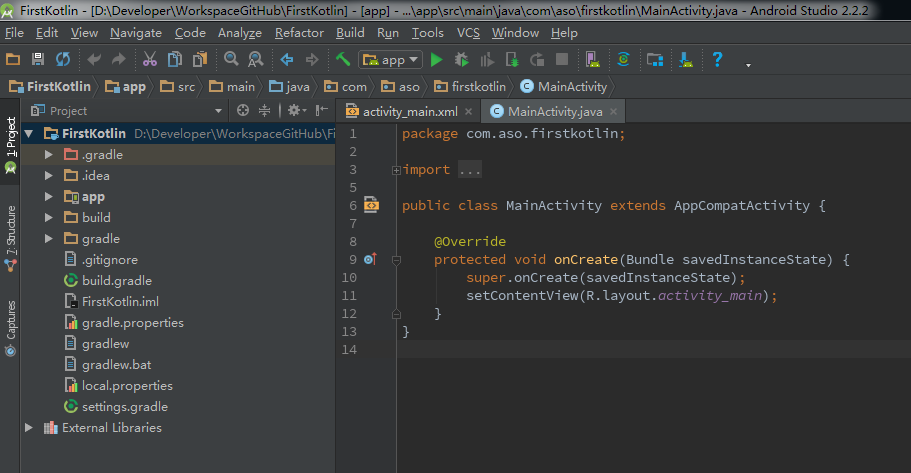Navigate Back with the blue arrow
This screenshot has width=911, height=473.
point(287,59)
